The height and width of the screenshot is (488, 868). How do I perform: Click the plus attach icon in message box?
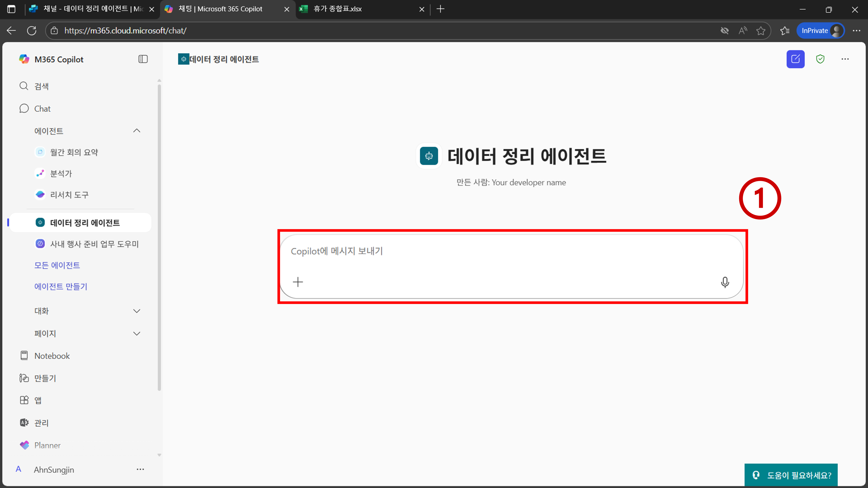coord(298,282)
